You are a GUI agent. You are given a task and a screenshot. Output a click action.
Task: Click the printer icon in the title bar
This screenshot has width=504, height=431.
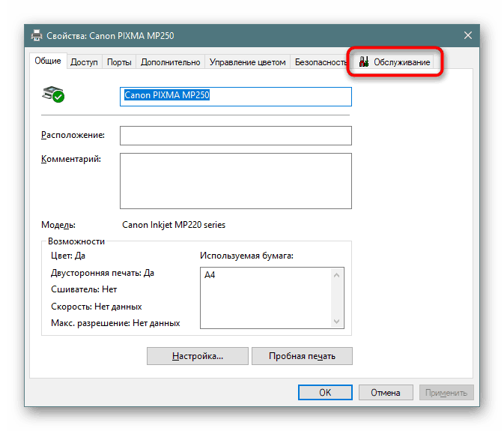click(37, 35)
